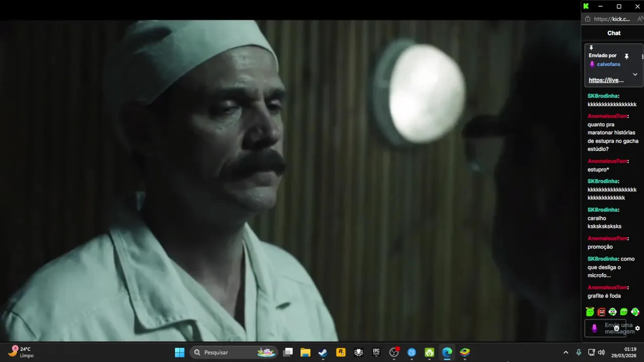Click the microphone icon in system tray

(579, 352)
